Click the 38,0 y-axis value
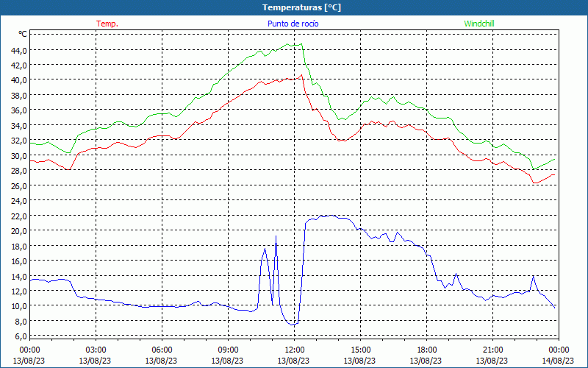 click(x=19, y=96)
